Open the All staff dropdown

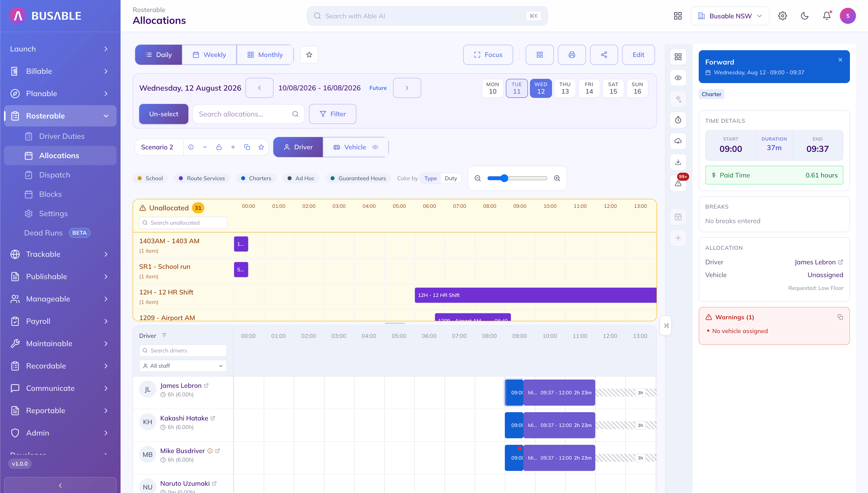[x=183, y=366]
